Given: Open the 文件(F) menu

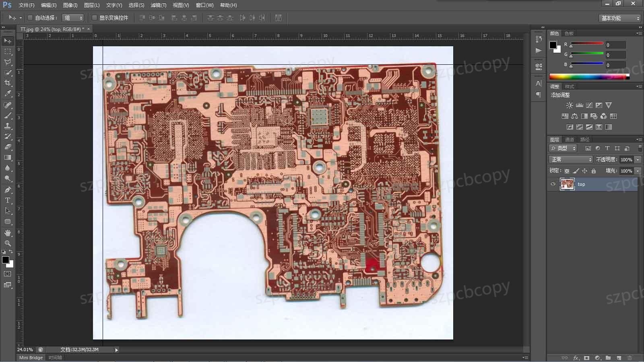Looking at the screenshot, I should point(27,5).
